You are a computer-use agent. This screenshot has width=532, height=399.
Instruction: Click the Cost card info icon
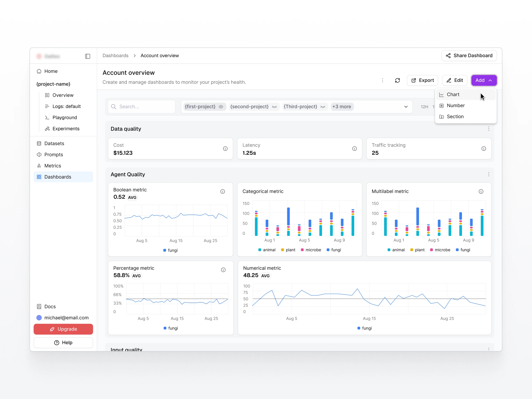pyautogui.click(x=225, y=149)
